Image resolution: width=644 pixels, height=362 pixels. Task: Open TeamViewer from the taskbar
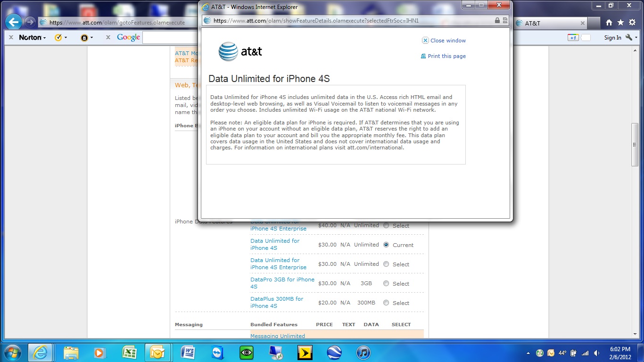pyautogui.click(x=217, y=353)
